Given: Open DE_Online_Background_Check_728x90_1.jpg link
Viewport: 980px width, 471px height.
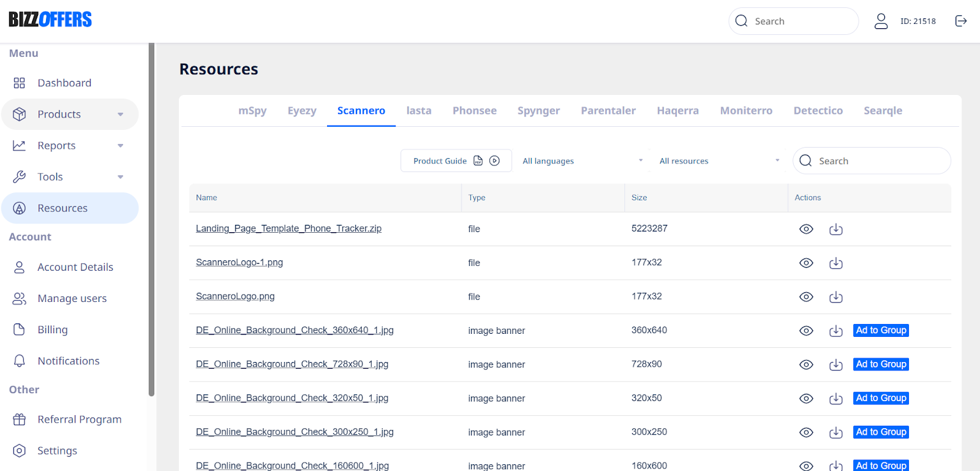Looking at the screenshot, I should point(292,364).
